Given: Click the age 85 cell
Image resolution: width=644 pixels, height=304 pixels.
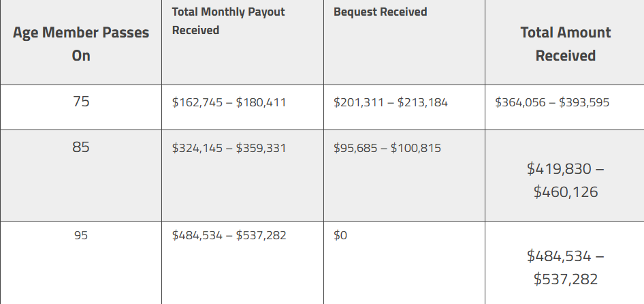Looking at the screenshot, I should pos(81,176).
